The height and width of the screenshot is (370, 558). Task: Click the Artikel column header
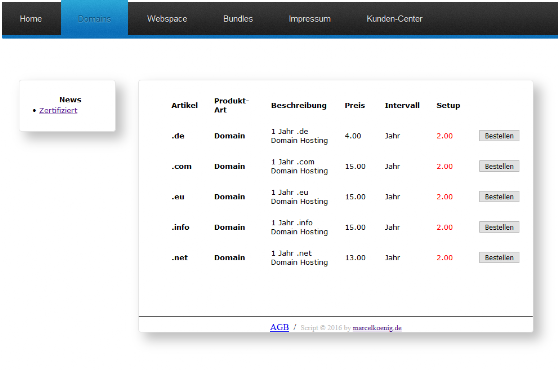pyautogui.click(x=184, y=105)
